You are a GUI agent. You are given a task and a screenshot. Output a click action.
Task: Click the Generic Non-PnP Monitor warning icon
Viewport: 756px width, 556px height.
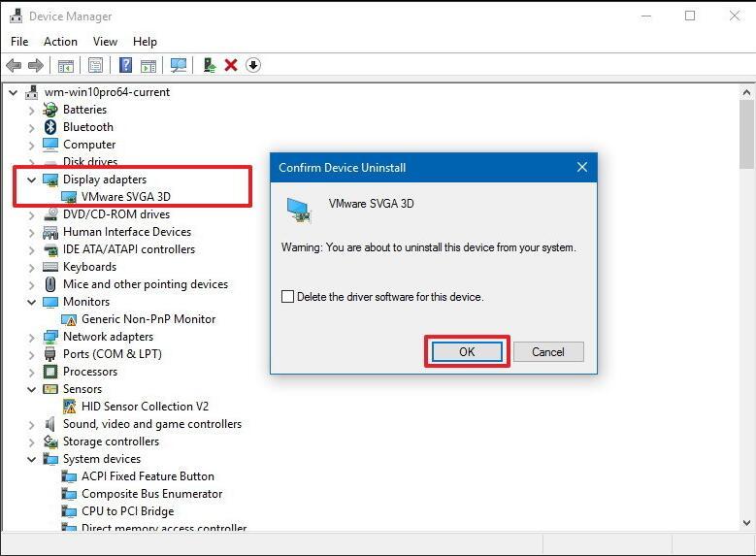tap(69, 319)
